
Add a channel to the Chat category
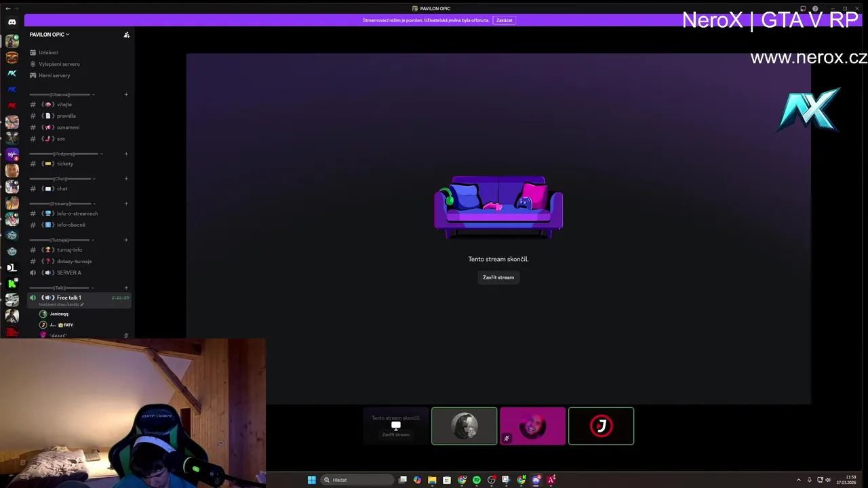[126, 179]
